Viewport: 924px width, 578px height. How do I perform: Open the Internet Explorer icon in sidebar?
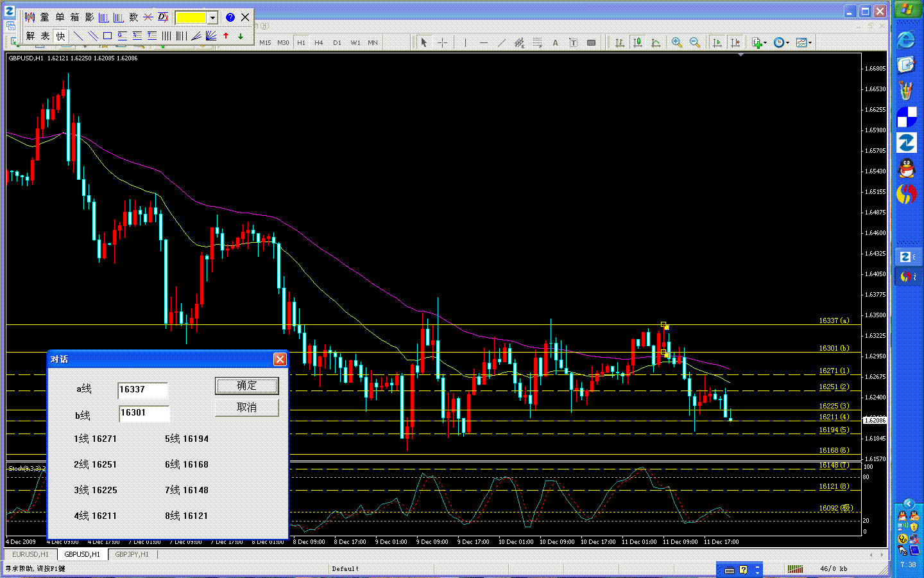906,40
